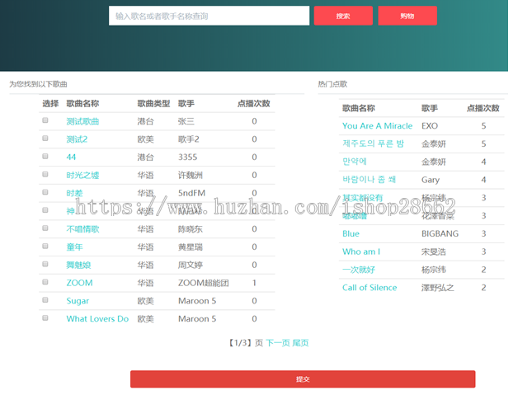
Task: Open the Sugar song link
Action: (78, 301)
